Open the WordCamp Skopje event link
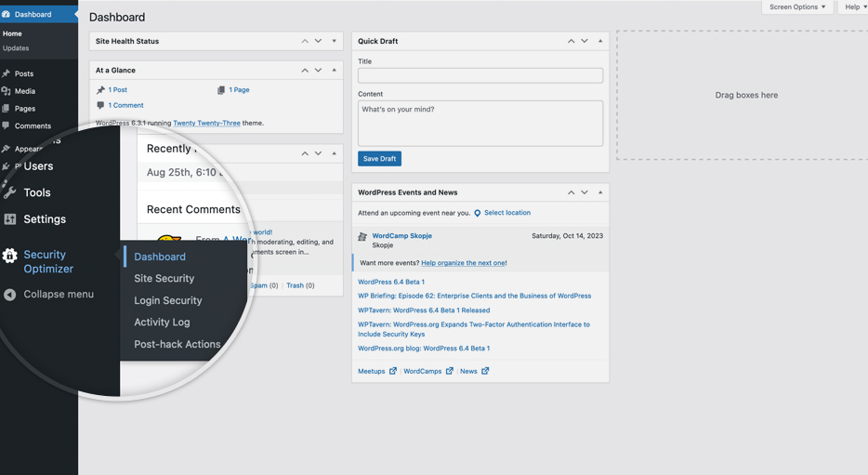The width and height of the screenshot is (868, 475). pyautogui.click(x=401, y=236)
